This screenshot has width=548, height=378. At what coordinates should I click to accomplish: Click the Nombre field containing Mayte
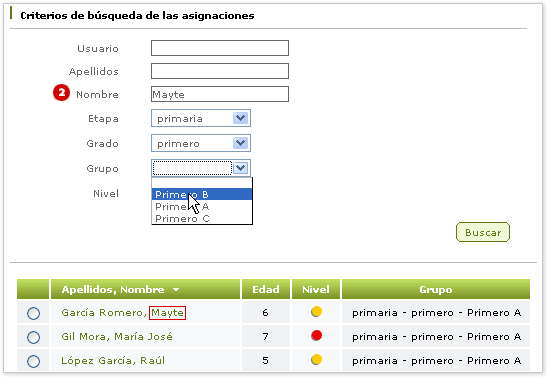220,94
